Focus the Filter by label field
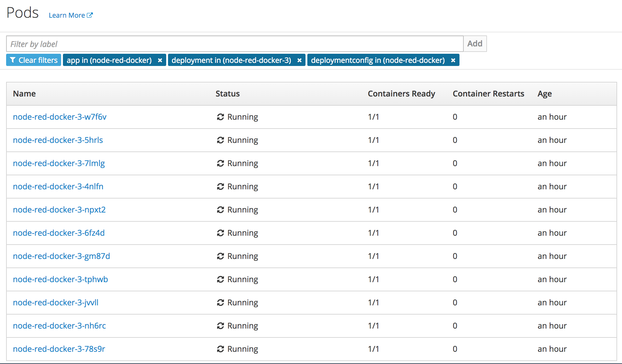Image resolution: width=622 pixels, height=364 pixels. (235, 44)
